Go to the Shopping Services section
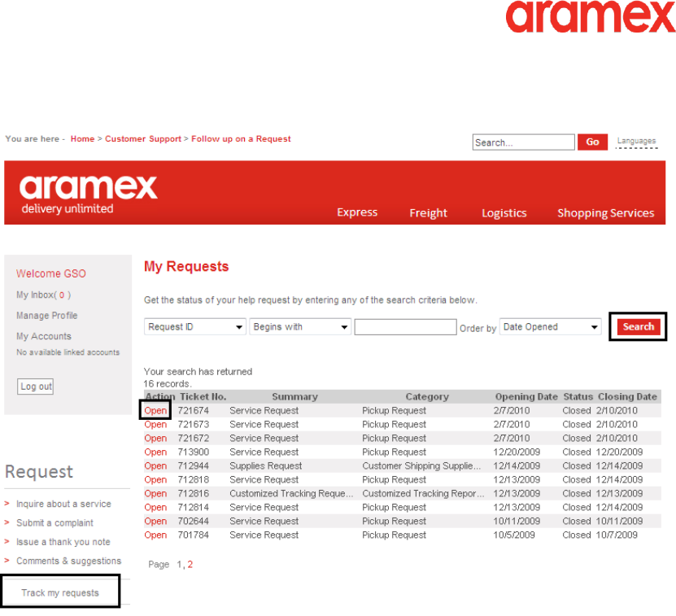 coord(606,213)
